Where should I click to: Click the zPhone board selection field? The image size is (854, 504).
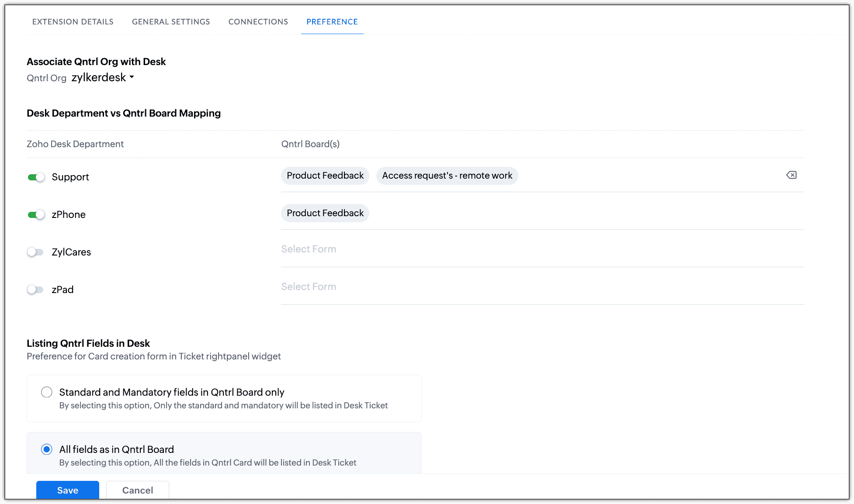[x=568, y=213]
